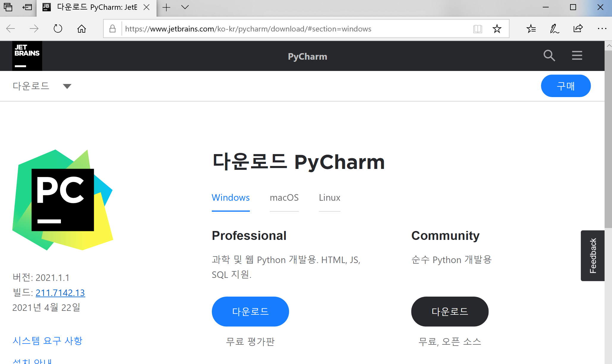Click the page vertical scrollbar thumb
This screenshot has height=364, width=612.
coord(608,139)
